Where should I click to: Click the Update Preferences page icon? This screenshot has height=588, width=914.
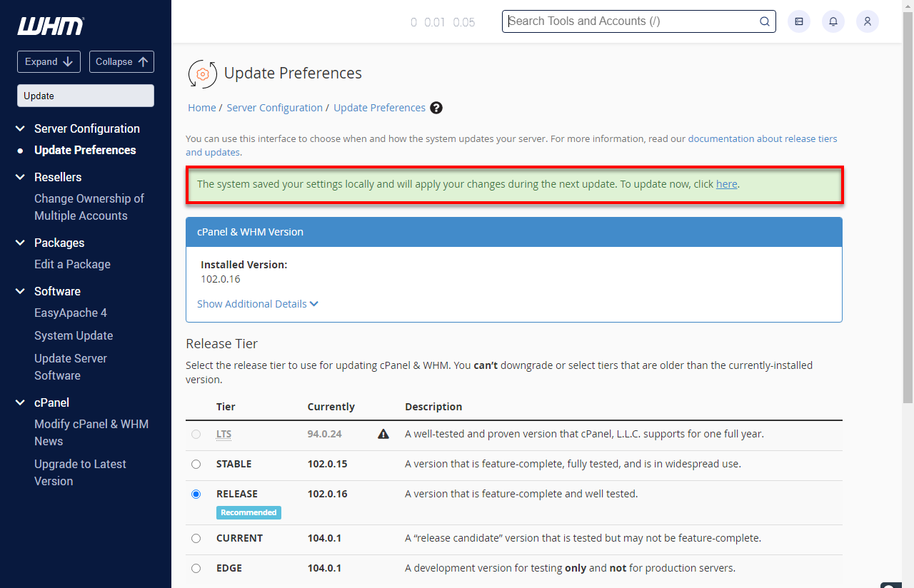pyautogui.click(x=202, y=73)
